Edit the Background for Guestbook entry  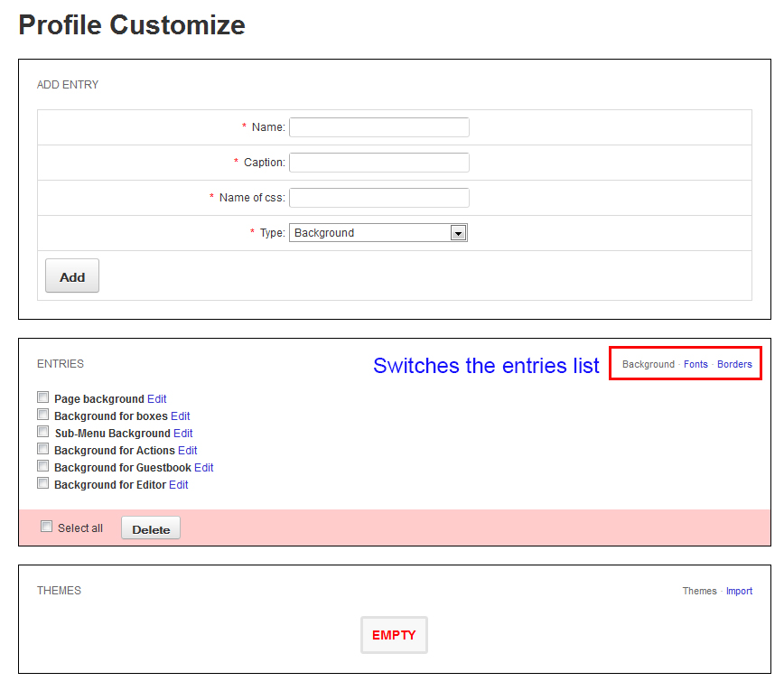pyautogui.click(x=203, y=468)
